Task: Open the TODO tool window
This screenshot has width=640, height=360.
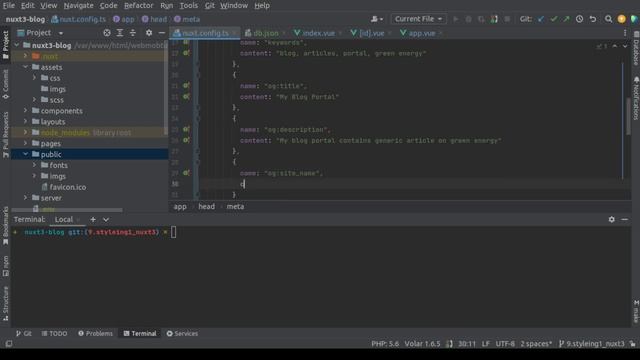Action: 54,333
